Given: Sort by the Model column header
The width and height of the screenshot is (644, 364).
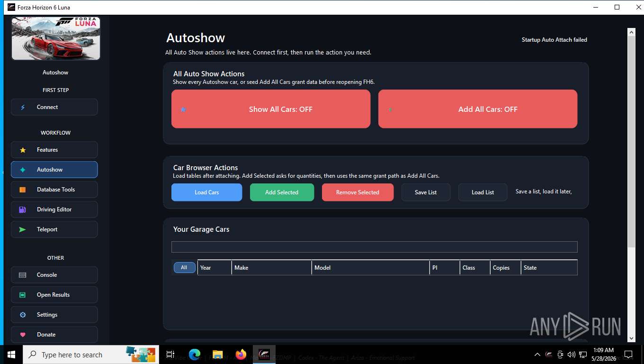Looking at the screenshot, I should (371, 268).
